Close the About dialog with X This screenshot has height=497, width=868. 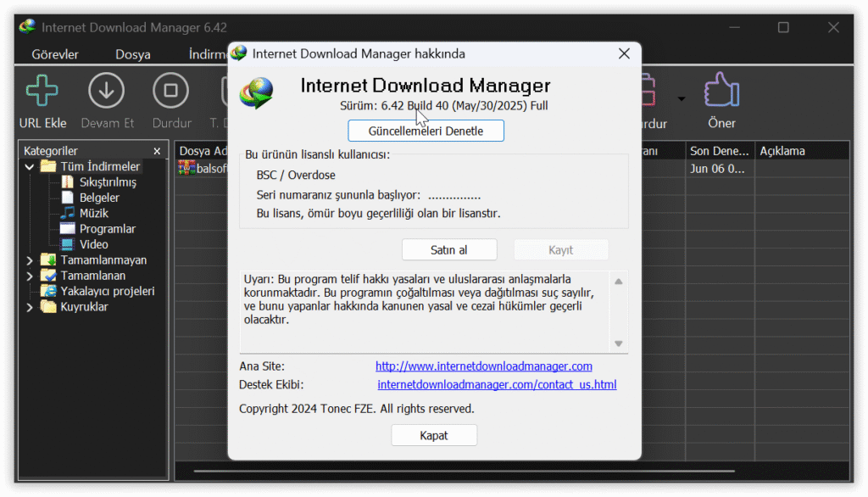point(624,53)
